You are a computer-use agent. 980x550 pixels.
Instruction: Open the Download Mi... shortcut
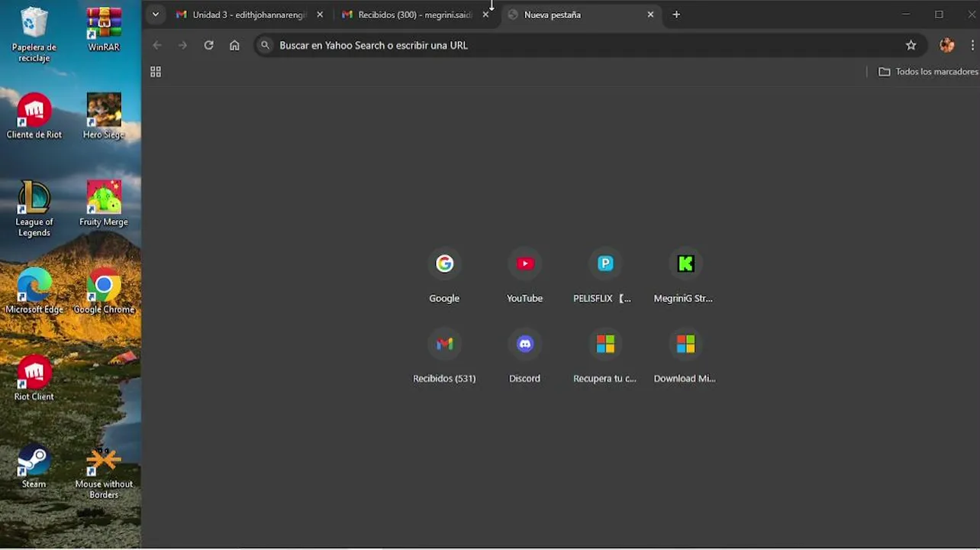pyautogui.click(x=685, y=357)
